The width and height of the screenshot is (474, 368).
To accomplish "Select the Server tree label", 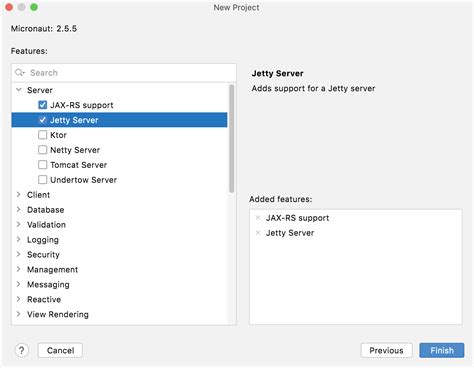I will click(x=40, y=90).
